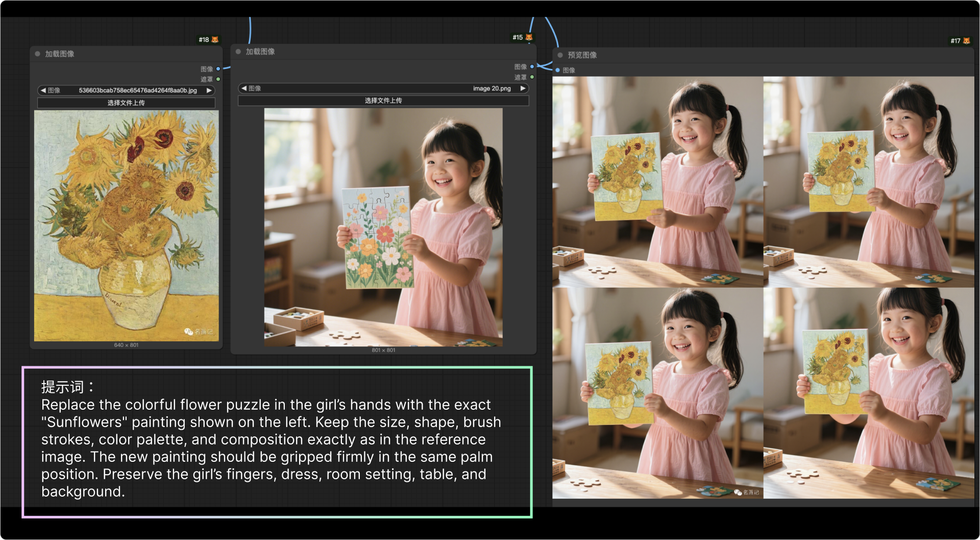Click the blue 图像 output port of node #15
Viewport: 980px width, 540px height.
pyautogui.click(x=532, y=67)
